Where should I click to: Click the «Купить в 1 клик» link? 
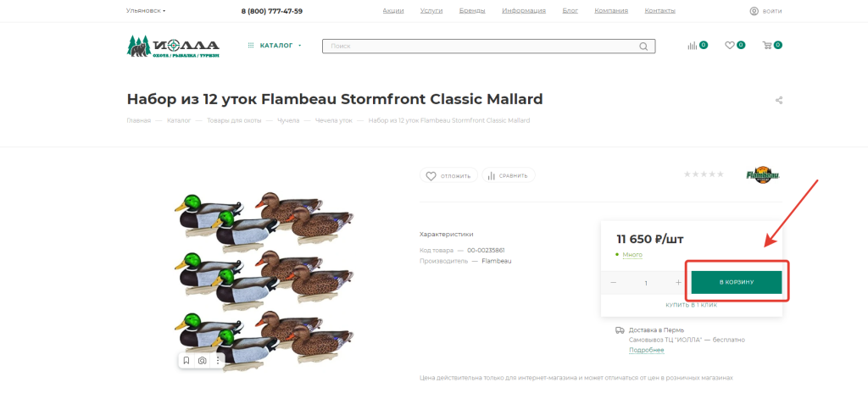coord(692,305)
